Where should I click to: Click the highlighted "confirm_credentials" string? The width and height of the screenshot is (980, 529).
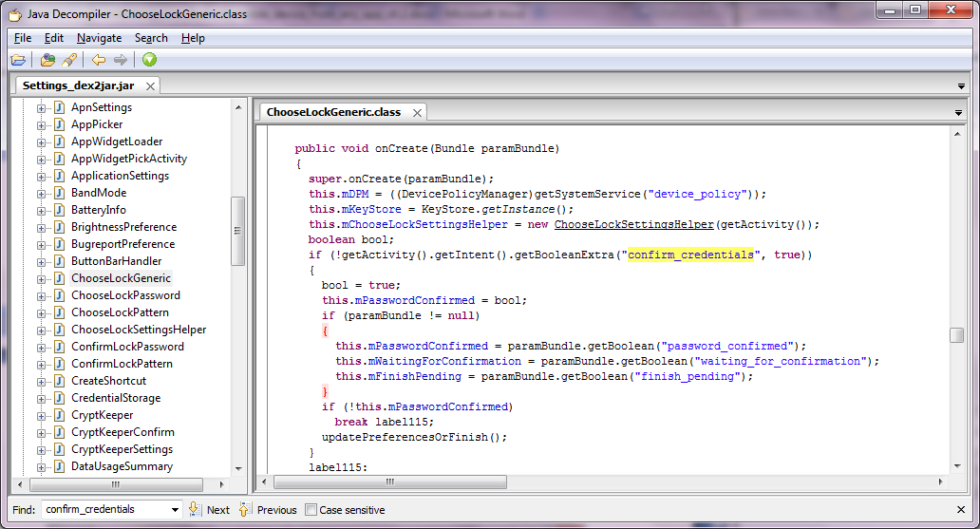pyautogui.click(x=690, y=255)
